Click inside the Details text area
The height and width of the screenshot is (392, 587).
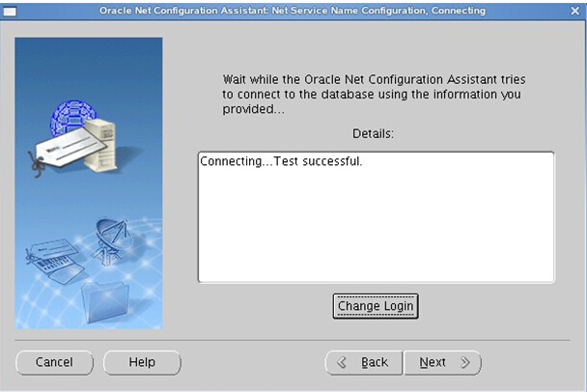click(376, 232)
